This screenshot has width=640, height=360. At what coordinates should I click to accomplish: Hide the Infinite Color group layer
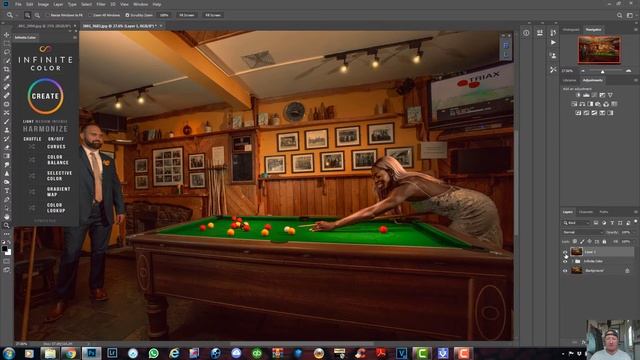pos(565,261)
